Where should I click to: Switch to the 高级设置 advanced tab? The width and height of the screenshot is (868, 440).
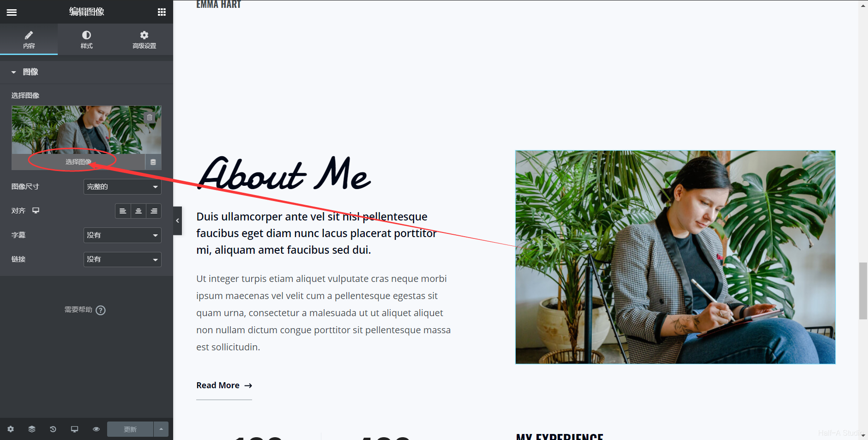pos(144,40)
